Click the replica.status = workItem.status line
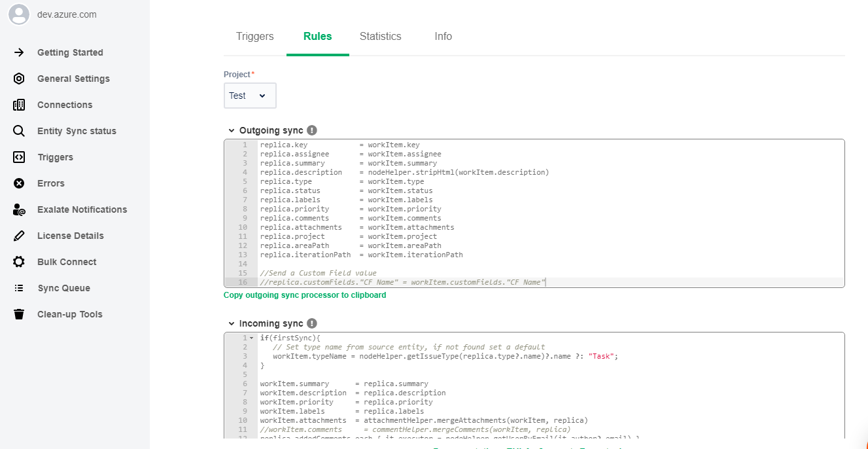 [x=346, y=190]
